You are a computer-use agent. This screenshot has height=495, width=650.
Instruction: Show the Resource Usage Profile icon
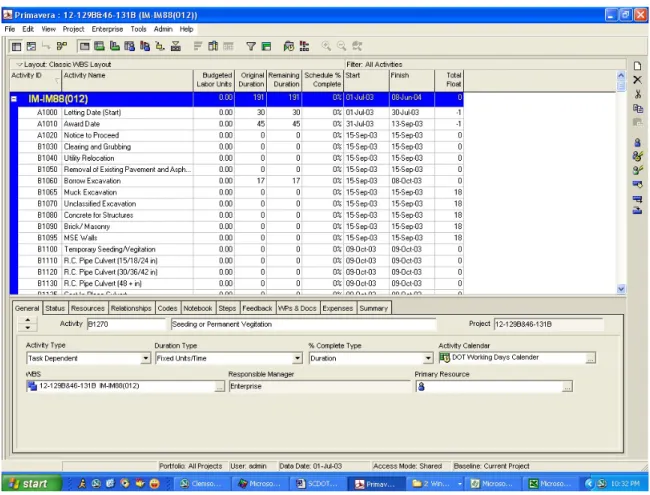[x=145, y=46]
